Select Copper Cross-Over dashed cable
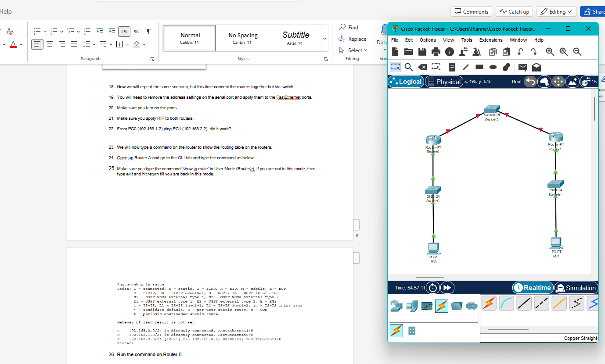 click(542, 303)
